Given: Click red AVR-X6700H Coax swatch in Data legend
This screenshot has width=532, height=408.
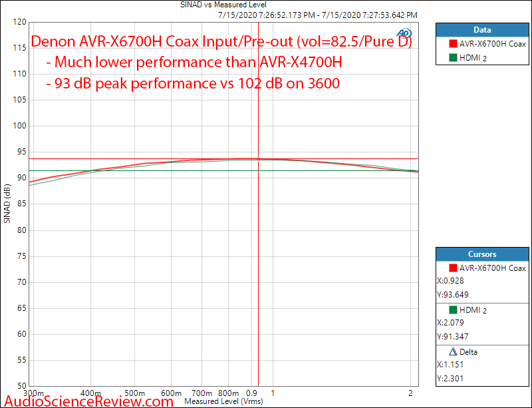Looking at the screenshot, I should click(x=453, y=44).
